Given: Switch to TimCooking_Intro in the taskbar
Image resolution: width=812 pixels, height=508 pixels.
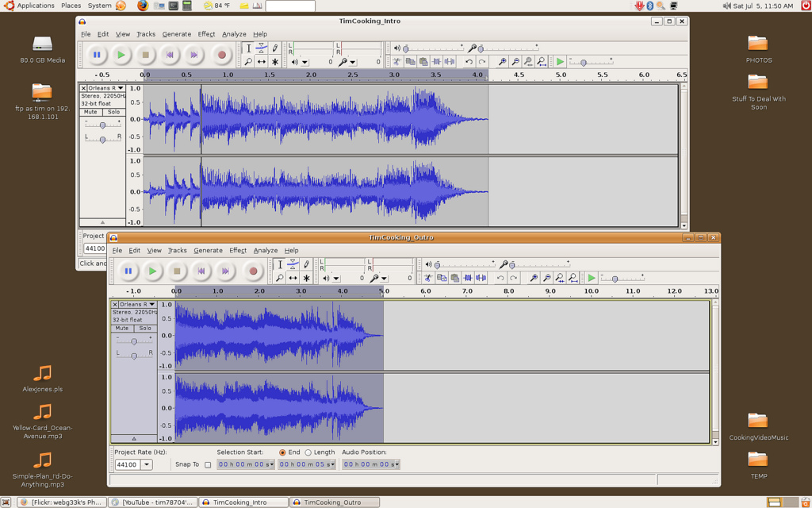Looking at the screenshot, I should point(243,502).
